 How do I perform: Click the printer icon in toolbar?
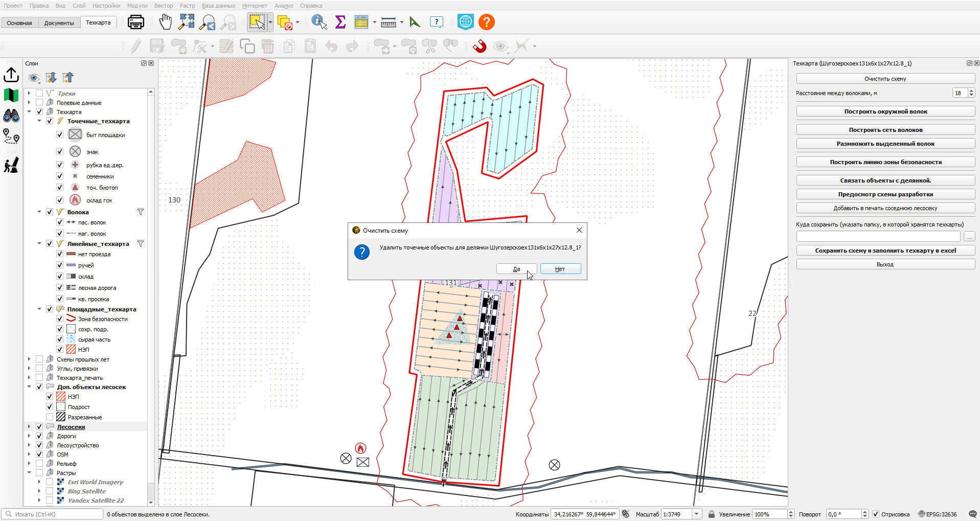coord(136,22)
